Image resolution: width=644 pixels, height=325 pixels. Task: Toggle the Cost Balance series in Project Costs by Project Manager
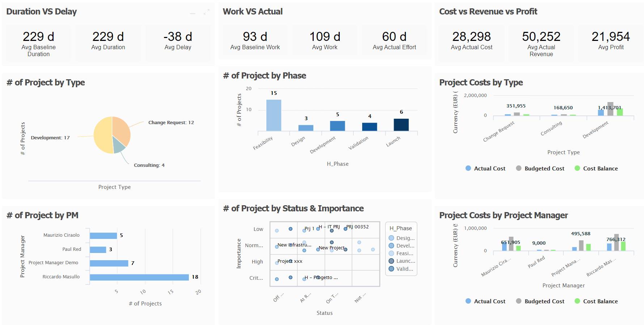[577, 301]
